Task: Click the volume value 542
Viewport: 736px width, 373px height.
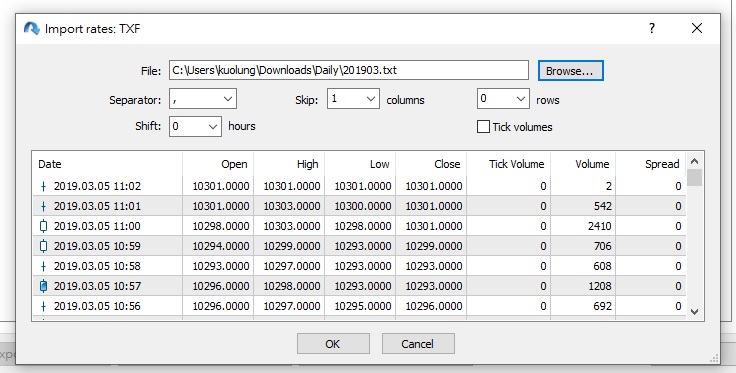Action: click(x=603, y=206)
